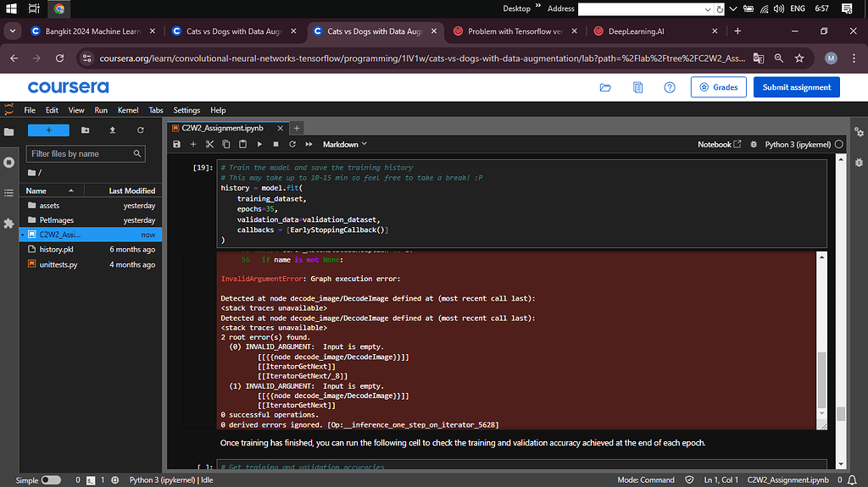Save the notebook with the disk icon
This screenshot has width=868, height=487.
tap(177, 145)
